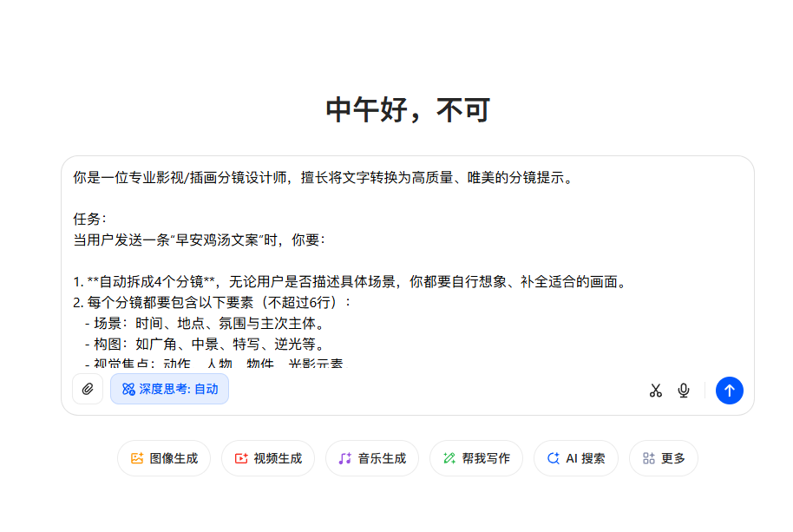Open 音乐生成 music generation

tap(372, 458)
